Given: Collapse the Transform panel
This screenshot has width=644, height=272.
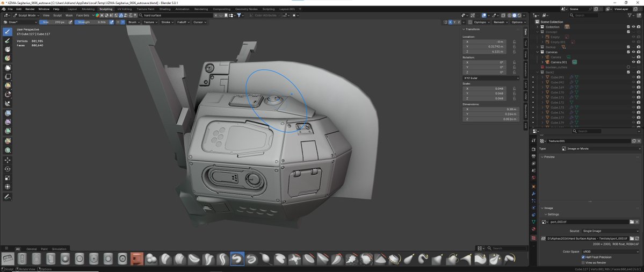Looking at the screenshot, I should pos(464,29).
